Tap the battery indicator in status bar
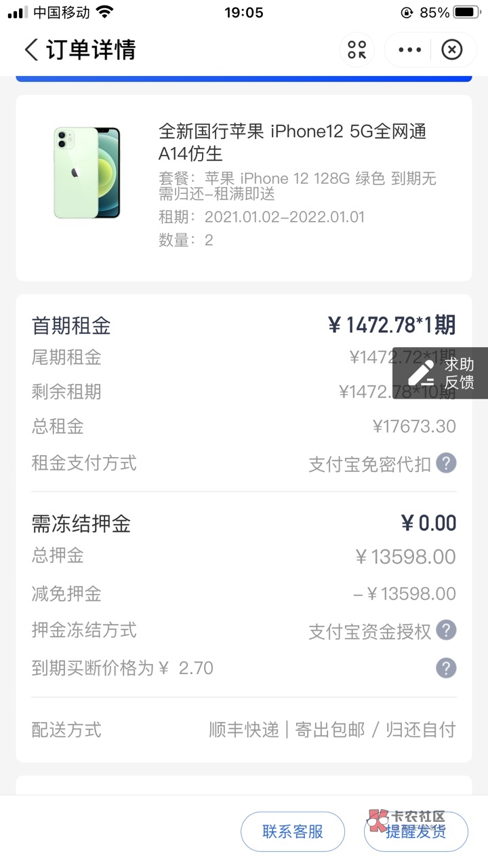 pos(466,12)
